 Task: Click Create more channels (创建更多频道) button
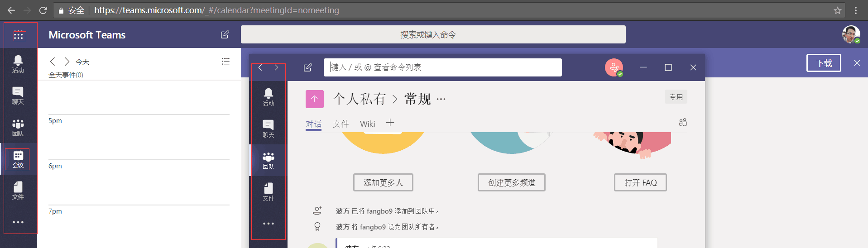click(x=512, y=182)
